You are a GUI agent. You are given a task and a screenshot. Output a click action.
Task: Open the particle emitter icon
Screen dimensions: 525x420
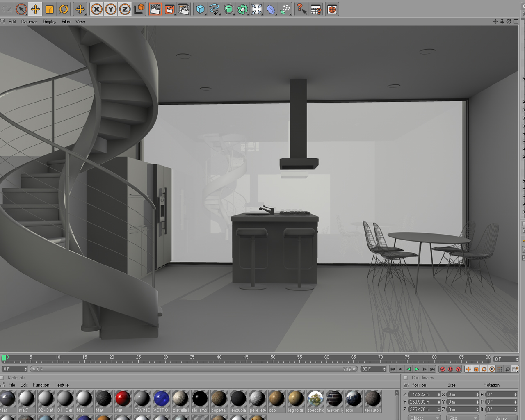pyautogui.click(x=285, y=9)
